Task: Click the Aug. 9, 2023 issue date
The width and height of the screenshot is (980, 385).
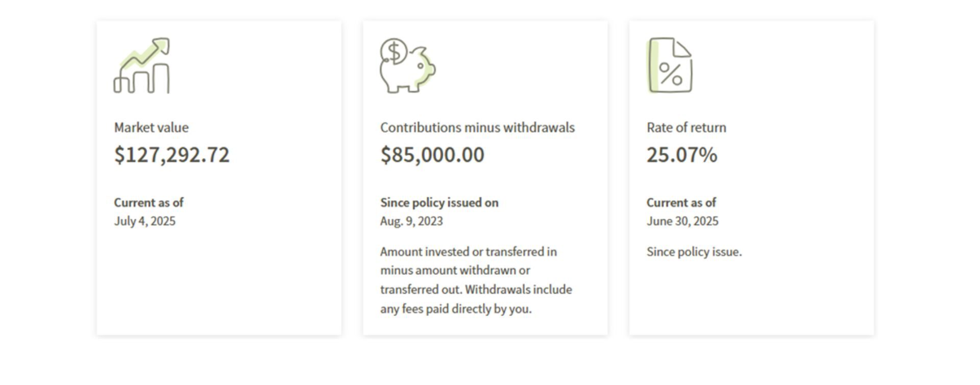Action: click(x=411, y=221)
